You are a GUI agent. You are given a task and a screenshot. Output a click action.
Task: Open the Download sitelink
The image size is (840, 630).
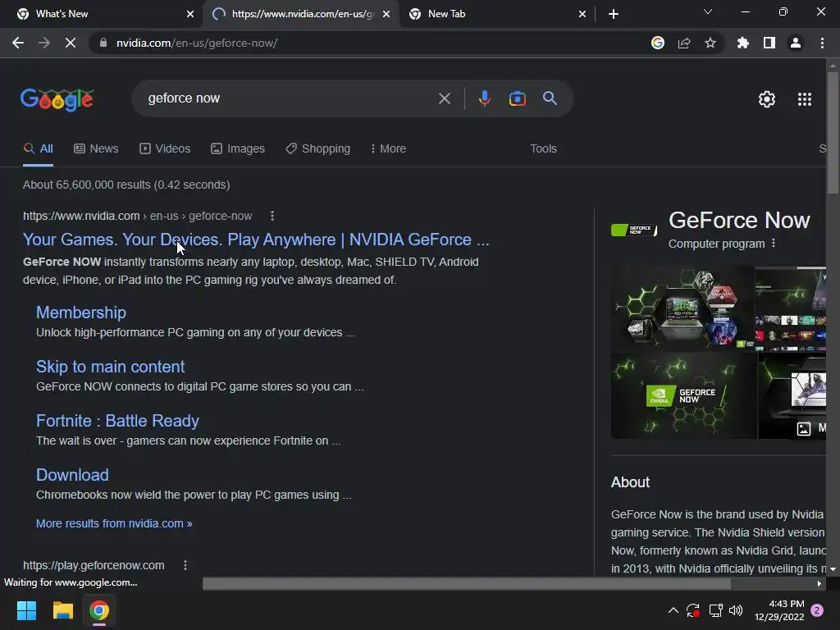tap(72, 475)
